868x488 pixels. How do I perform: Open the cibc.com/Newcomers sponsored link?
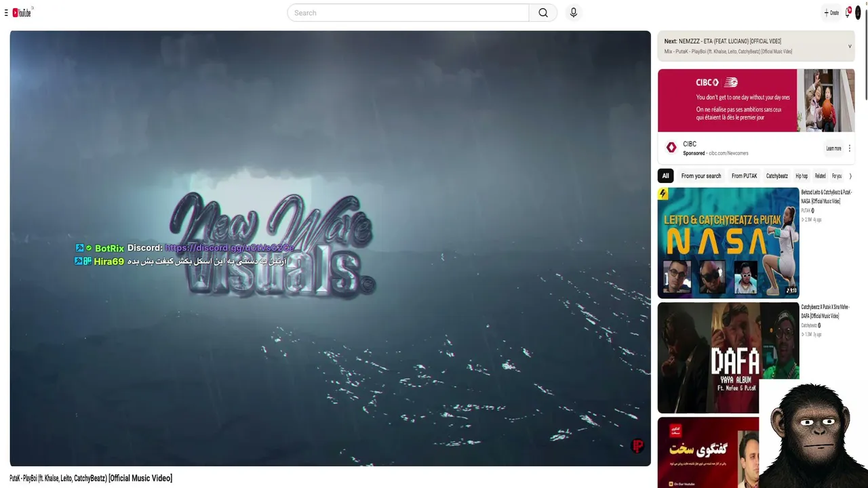pyautogui.click(x=728, y=153)
